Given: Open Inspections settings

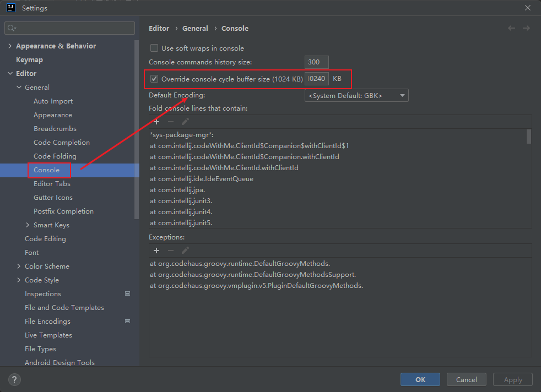Looking at the screenshot, I should click(43, 294).
